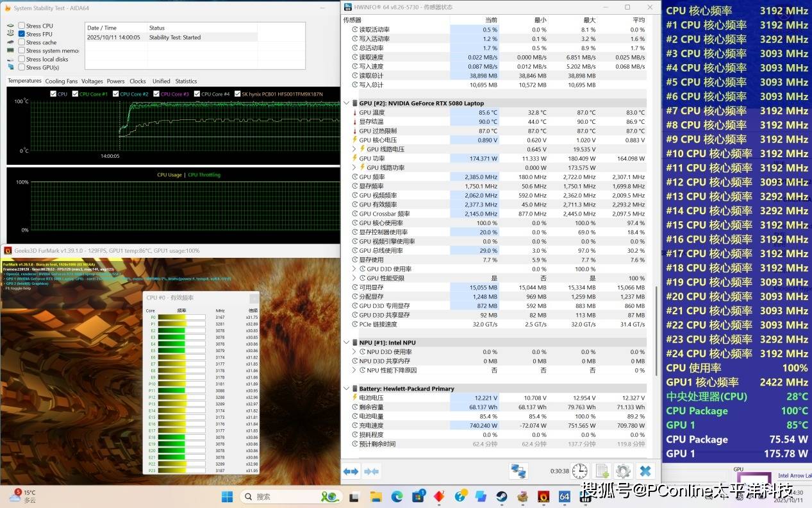
Task: Toggle CPU Core #1 graph checkbox
Action: 75,94
